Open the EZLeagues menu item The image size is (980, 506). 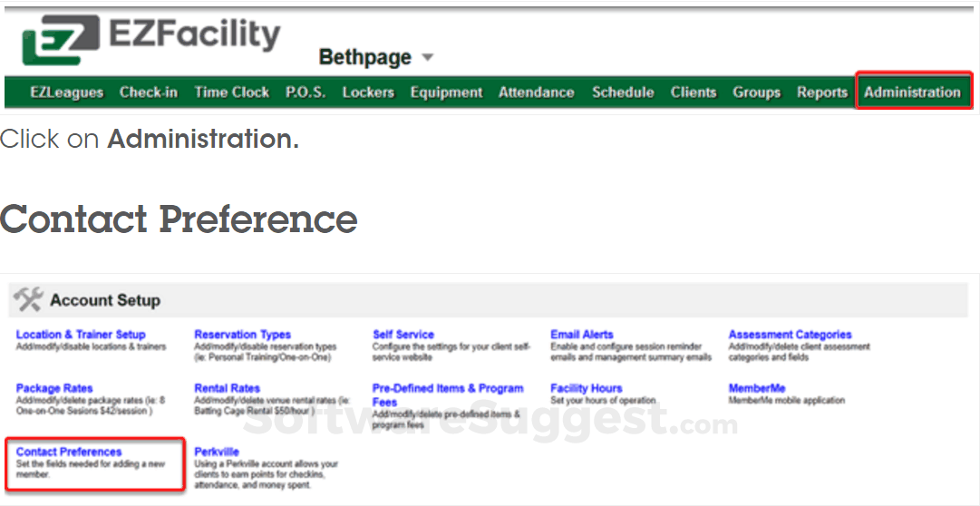pos(67,92)
